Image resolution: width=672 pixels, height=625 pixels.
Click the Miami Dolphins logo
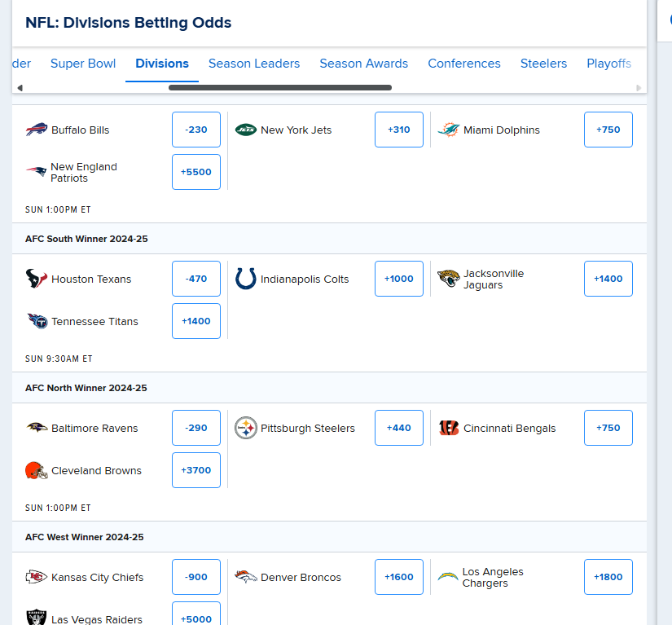[449, 130]
